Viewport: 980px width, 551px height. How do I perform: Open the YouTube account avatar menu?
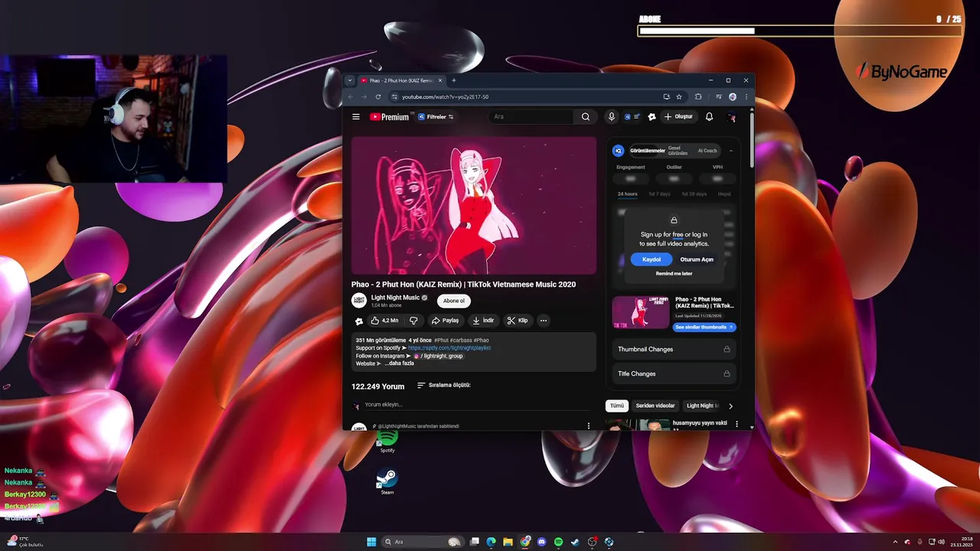(732, 117)
